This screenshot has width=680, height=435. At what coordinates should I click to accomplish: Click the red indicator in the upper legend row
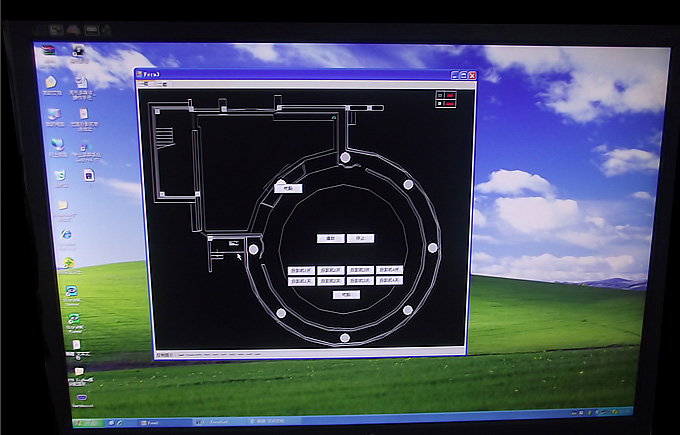450,95
